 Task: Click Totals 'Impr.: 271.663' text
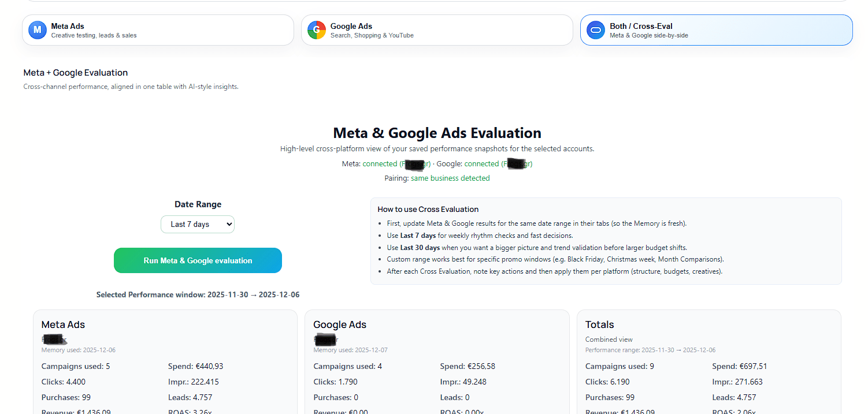(x=737, y=382)
